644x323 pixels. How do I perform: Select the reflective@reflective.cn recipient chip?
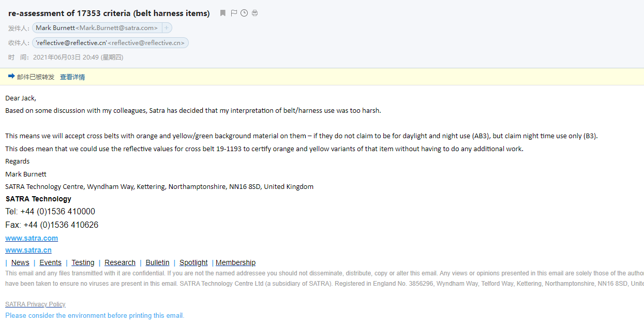pyautogui.click(x=110, y=42)
